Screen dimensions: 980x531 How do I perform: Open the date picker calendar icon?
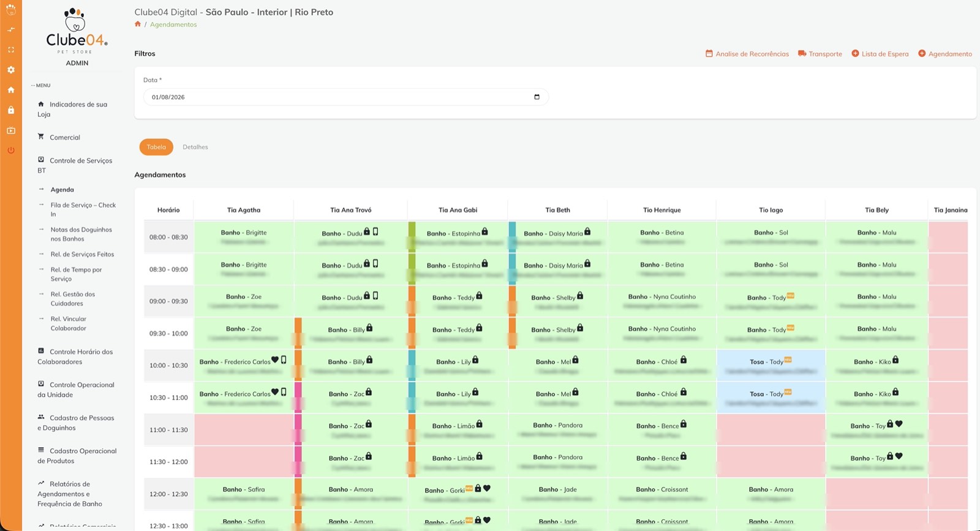coord(537,97)
